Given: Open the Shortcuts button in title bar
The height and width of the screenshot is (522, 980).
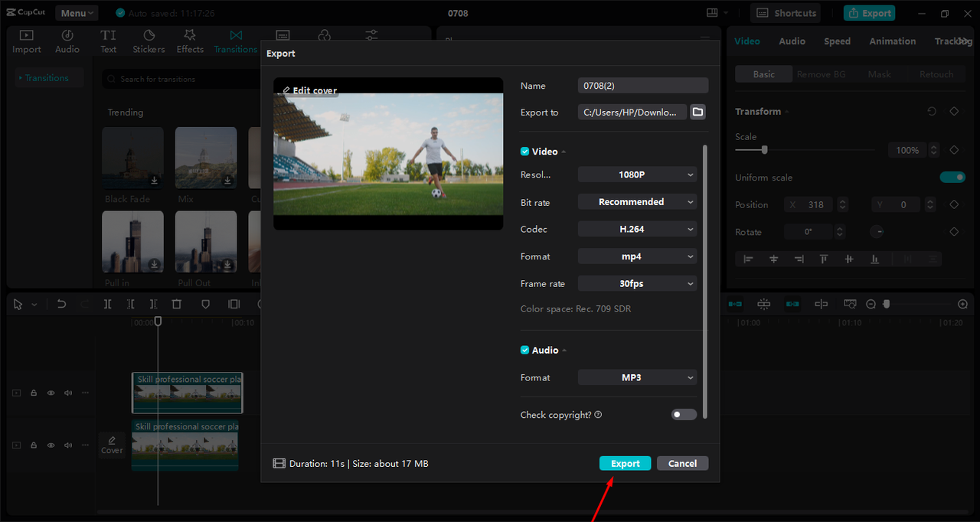Looking at the screenshot, I should click(x=786, y=13).
